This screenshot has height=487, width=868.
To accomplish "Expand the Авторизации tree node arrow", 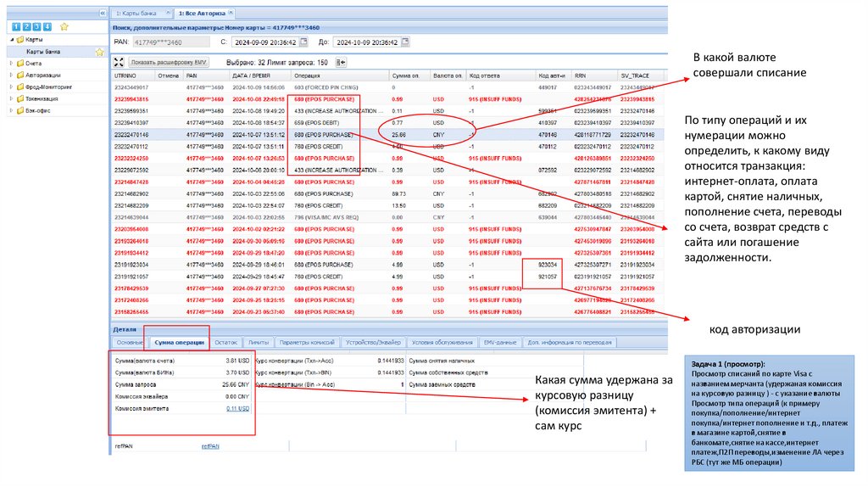I will (12, 76).
